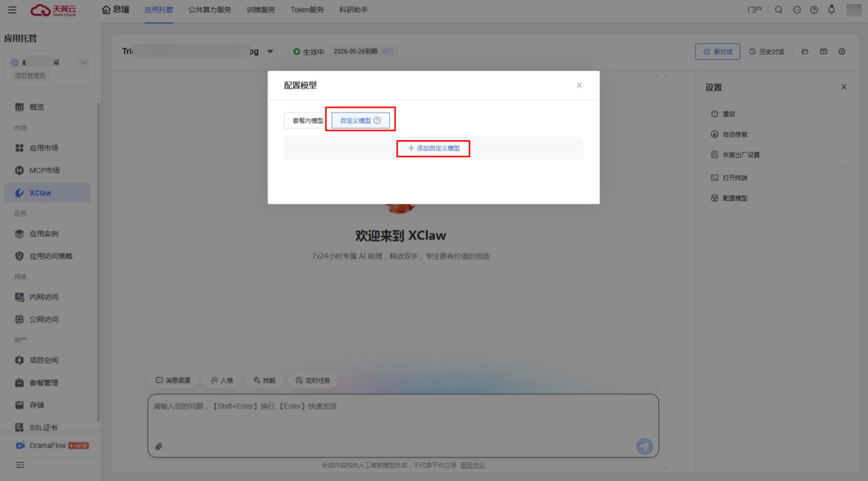Open 内网访问 in the sidebar

pyautogui.click(x=47, y=297)
